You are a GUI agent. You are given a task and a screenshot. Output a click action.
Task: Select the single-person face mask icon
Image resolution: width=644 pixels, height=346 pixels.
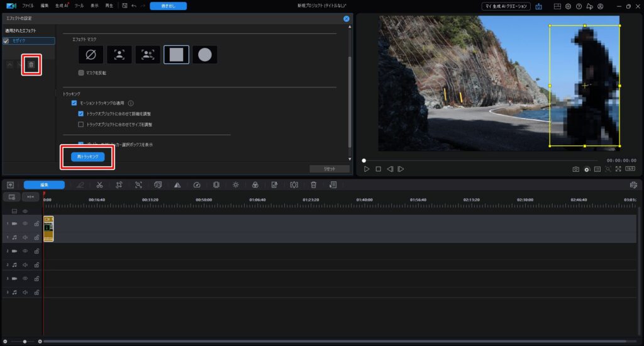119,55
